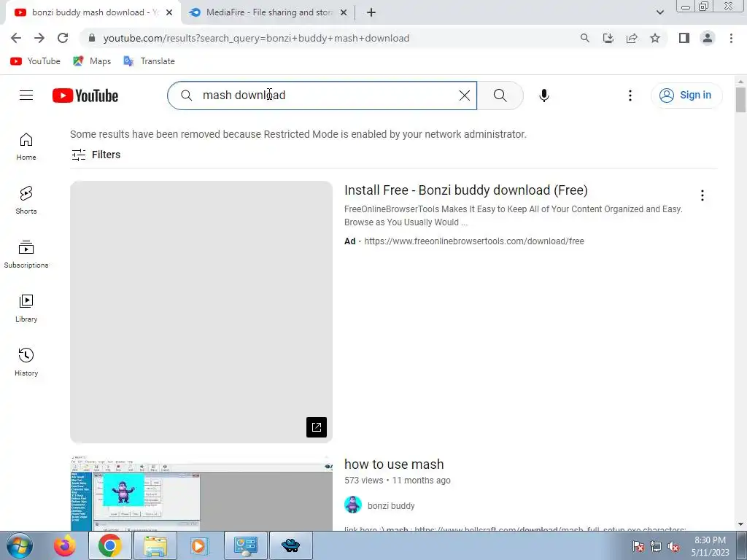Visit the freeonlinebrowsertools.com ad URL
Screen dimensions: 747x560
pos(474,241)
